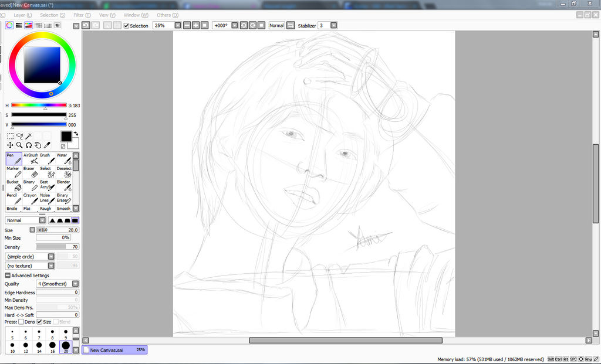Click the Density slider bar
The image size is (601, 364).
57,247
